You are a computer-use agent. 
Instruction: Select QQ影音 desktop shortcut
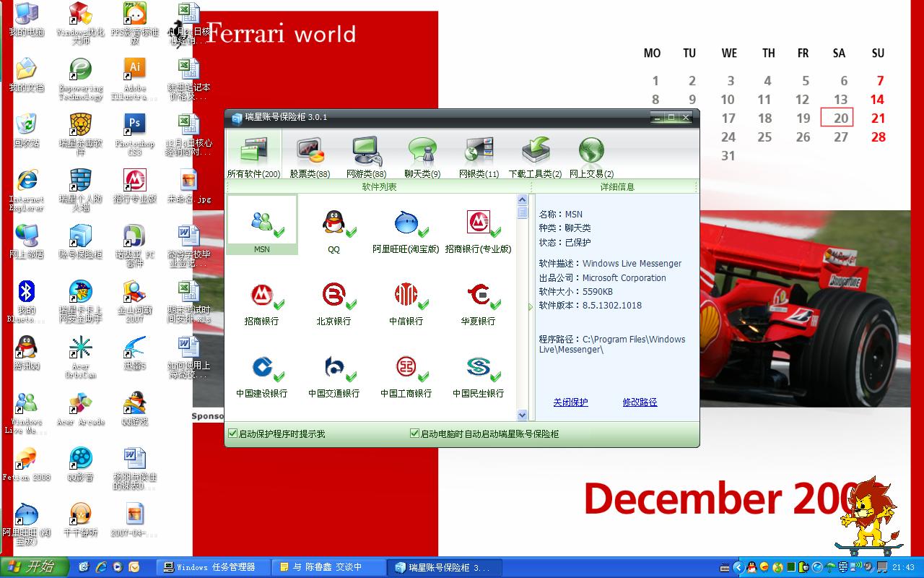click(x=81, y=465)
